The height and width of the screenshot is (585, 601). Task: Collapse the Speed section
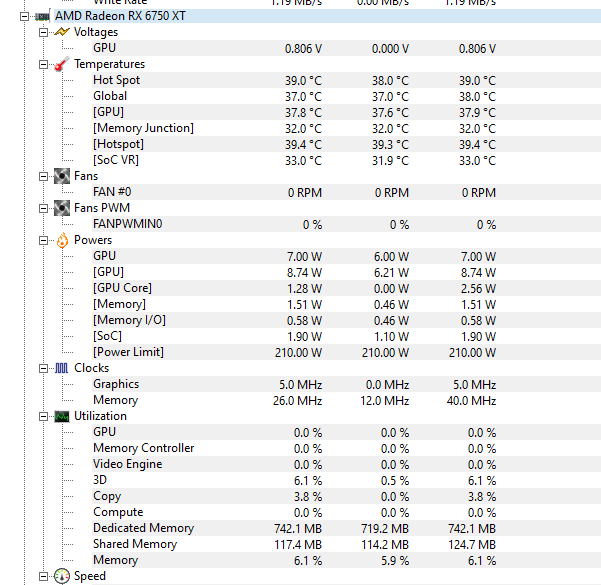(43, 576)
